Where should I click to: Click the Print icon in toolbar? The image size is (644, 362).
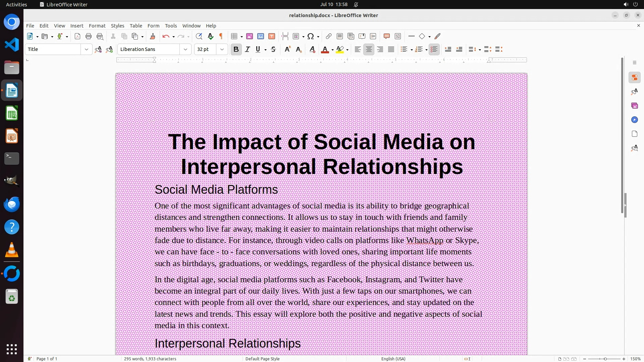click(x=89, y=37)
